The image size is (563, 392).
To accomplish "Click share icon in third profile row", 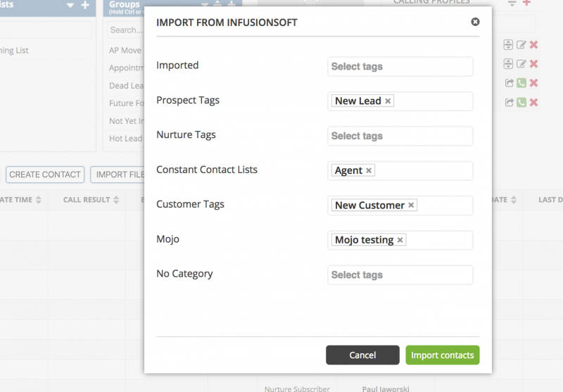I will [x=509, y=83].
